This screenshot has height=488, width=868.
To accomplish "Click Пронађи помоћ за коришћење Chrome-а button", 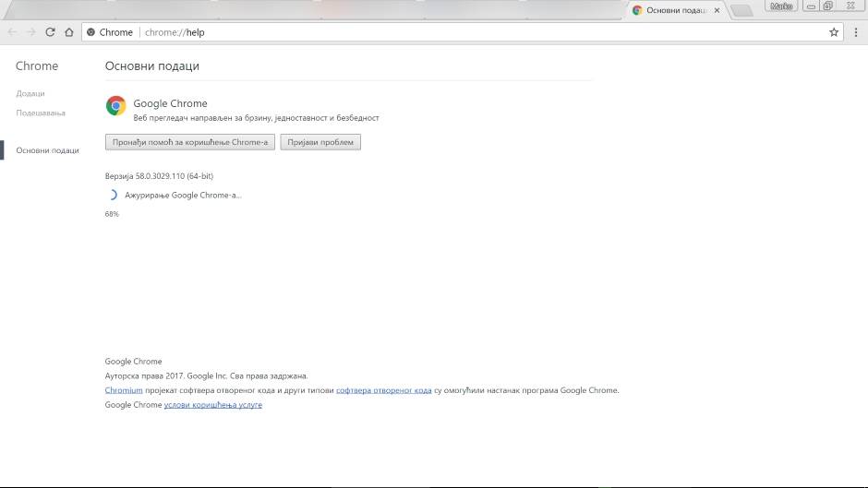I will tap(190, 142).
